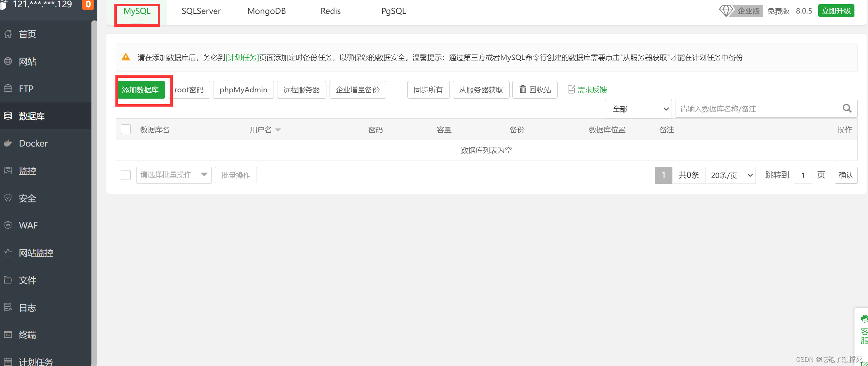Screen dimensions: 868x366
Task: Toggle the checkbox beside batch operation dropdown
Action: click(126, 175)
